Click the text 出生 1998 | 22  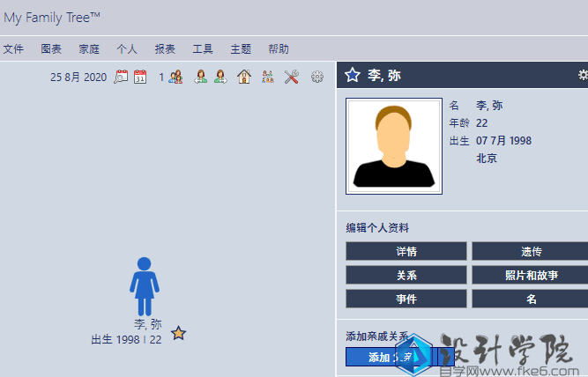[x=126, y=339]
